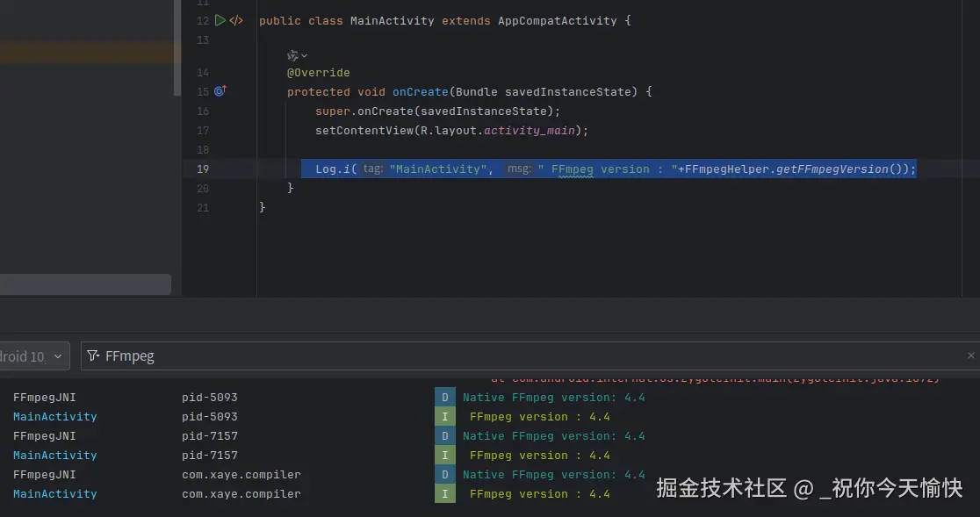Click super.onCreate on line 16
This screenshot has width=980, height=517.
[364, 111]
